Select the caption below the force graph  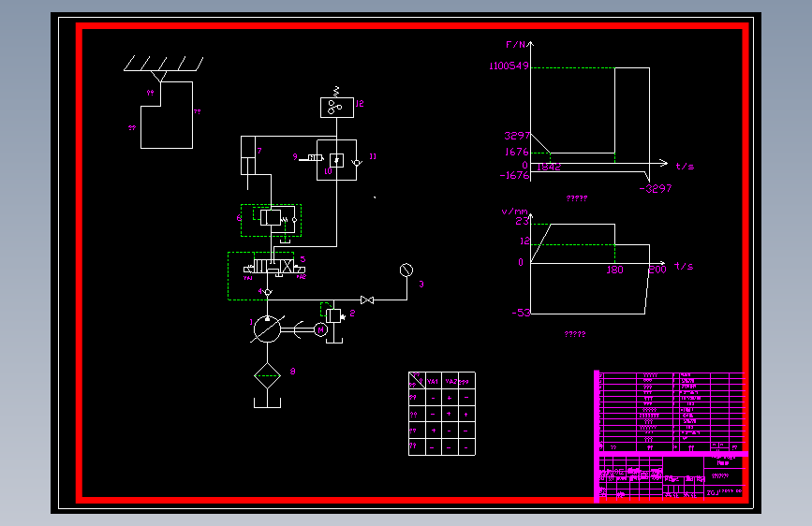click(x=577, y=198)
